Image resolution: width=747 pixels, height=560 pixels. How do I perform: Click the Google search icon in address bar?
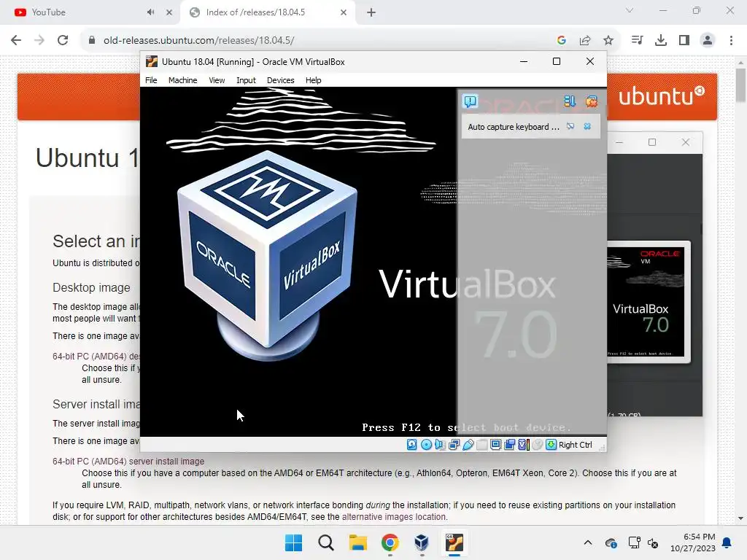(x=561, y=40)
